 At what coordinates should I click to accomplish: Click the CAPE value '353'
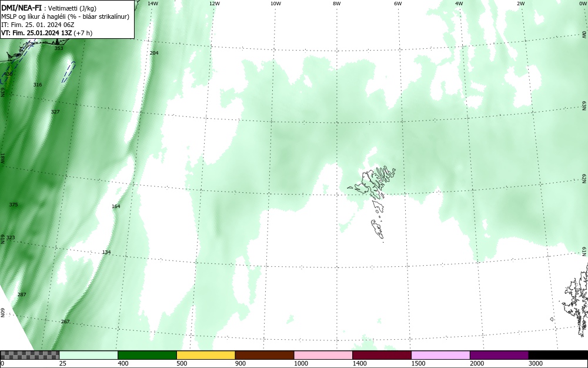(59, 48)
